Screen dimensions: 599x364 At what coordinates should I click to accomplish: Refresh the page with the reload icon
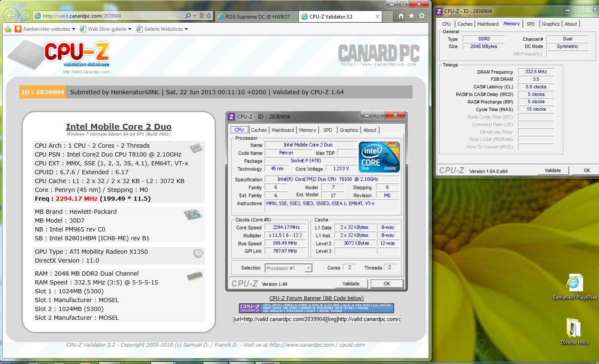208,16
